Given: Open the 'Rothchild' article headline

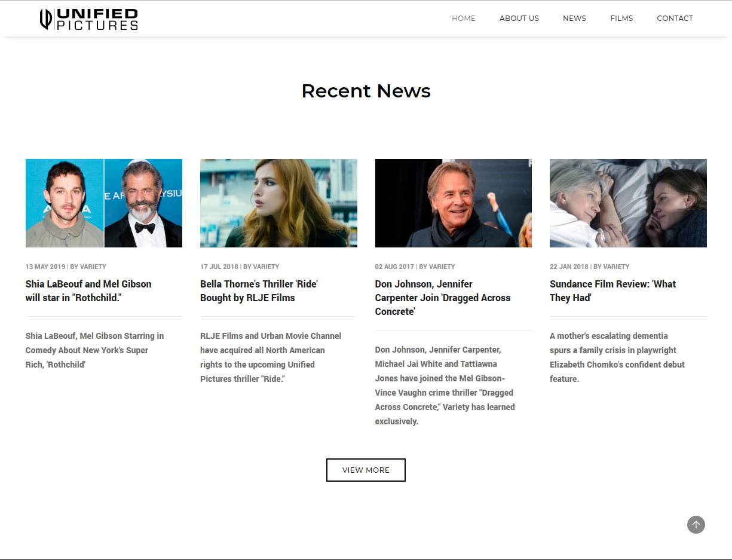Looking at the screenshot, I should click(88, 291).
